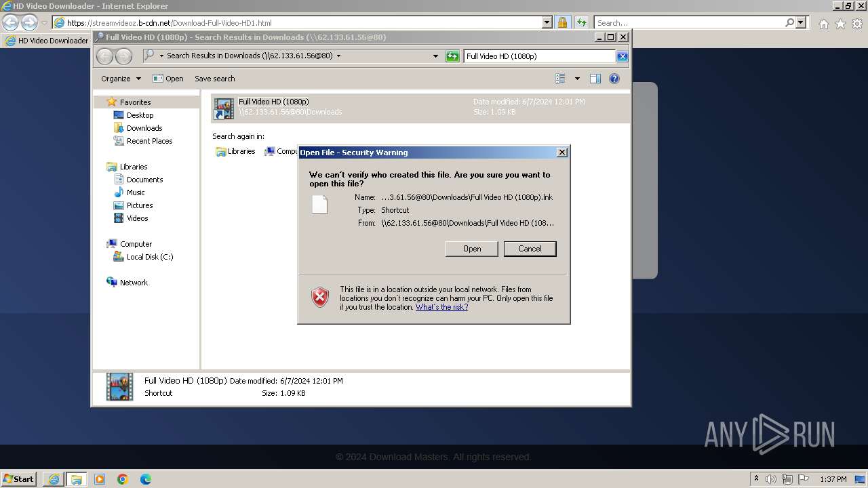Open Videos library in the navigation pane
Image resolution: width=868 pixels, height=488 pixels.
(x=137, y=218)
